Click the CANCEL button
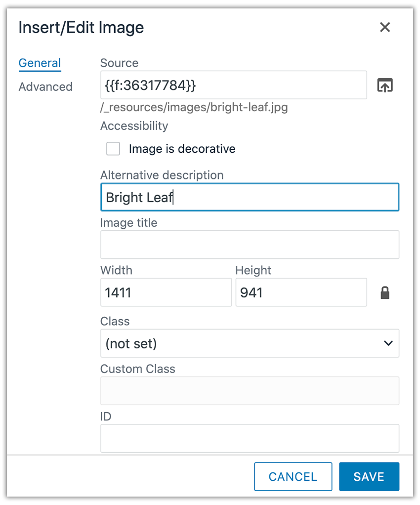420x505 pixels. click(x=293, y=477)
